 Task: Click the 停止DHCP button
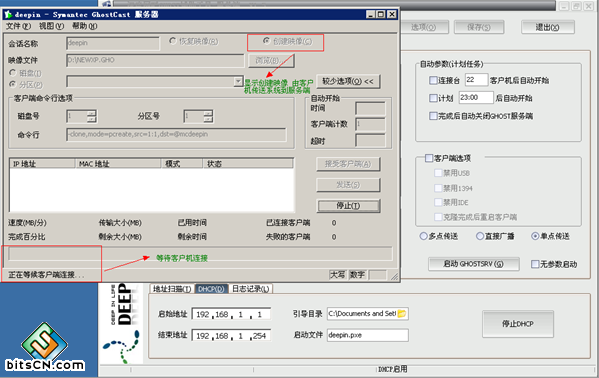pyautogui.click(x=518, y=324)
